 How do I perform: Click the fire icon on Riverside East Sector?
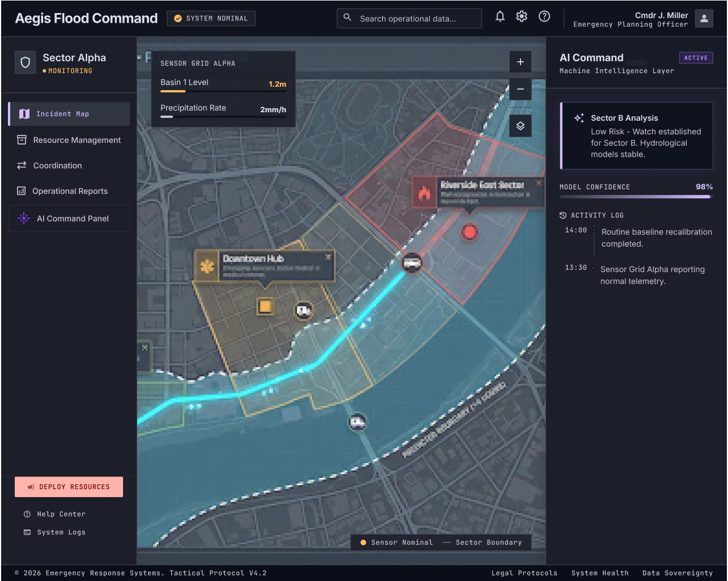tap(424, 193)
